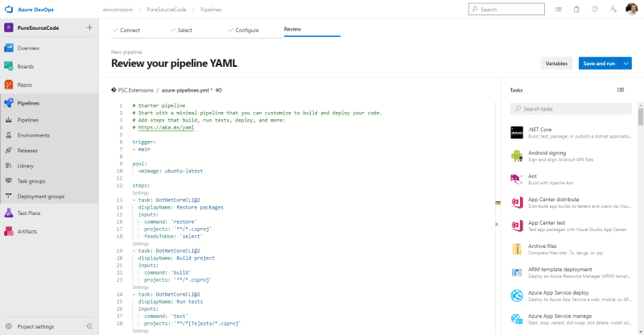Screen dimensions: 644x335
Task: Open marketplace shopping bag icon
Action: [x=576, y=9]
